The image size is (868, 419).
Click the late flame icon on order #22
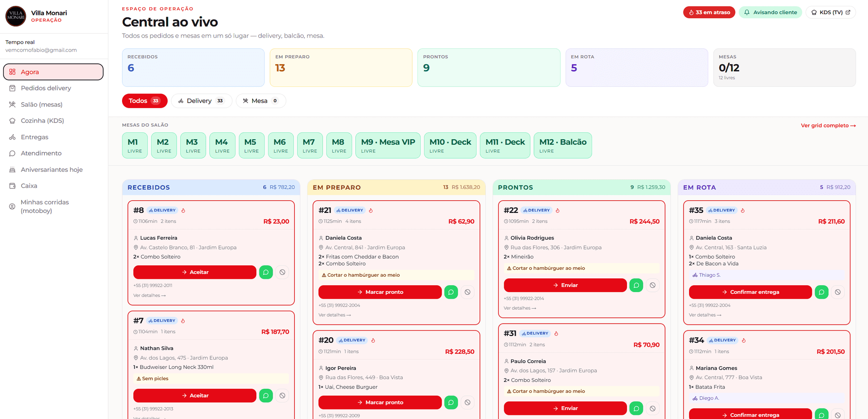(557, 210)
